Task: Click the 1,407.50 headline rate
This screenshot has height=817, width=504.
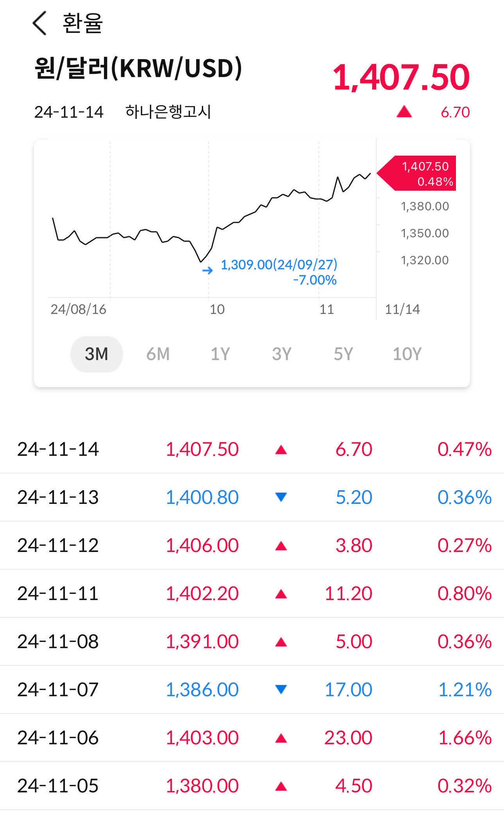Action: 401,77
